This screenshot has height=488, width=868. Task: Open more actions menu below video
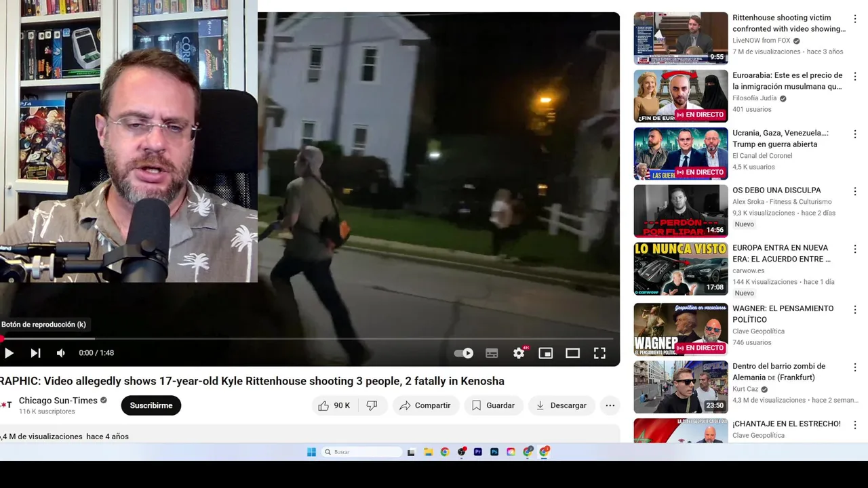click(610, 405)
